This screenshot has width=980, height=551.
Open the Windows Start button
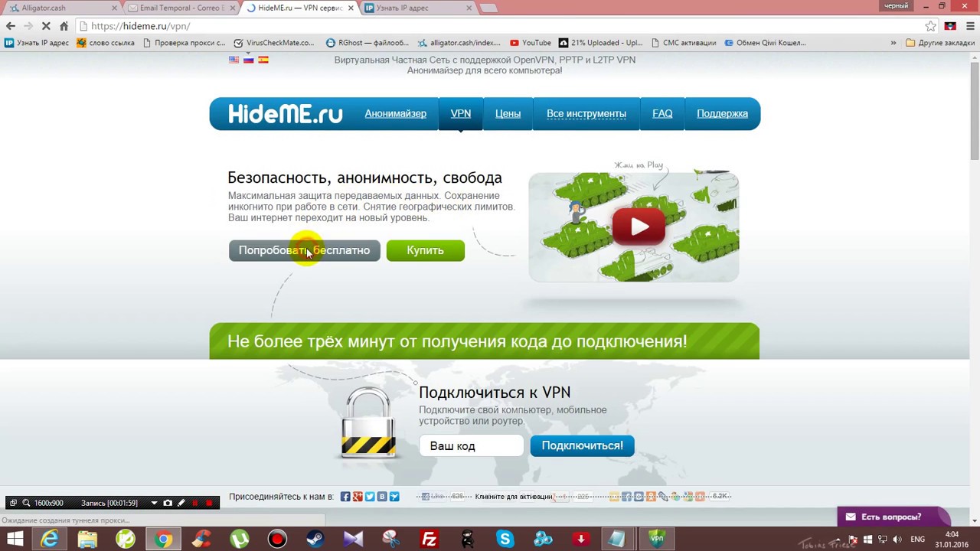click(14, 539)
